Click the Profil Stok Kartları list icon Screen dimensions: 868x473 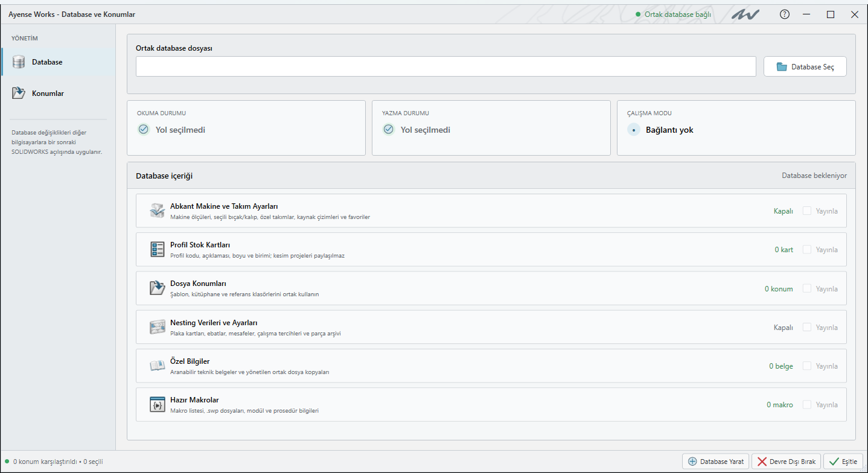[x=158, y=249]
